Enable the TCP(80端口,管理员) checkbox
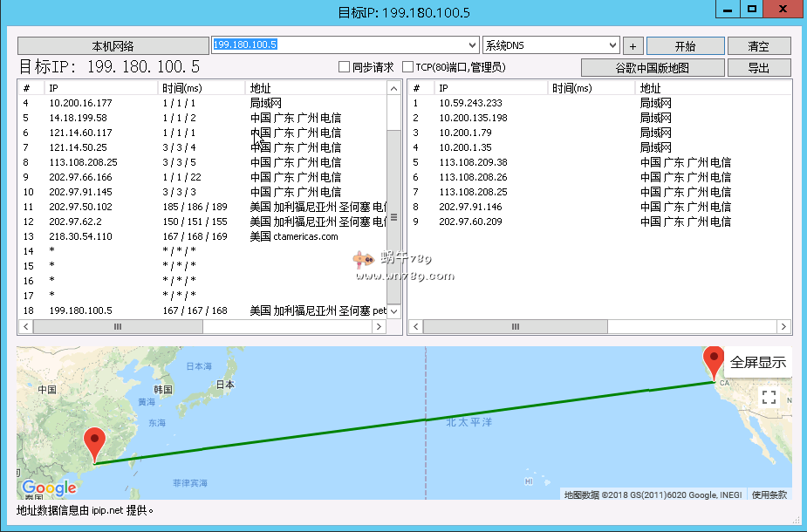The width and height of the screenshot is (807, 532). pyautogui.click(x=406, y=66)
